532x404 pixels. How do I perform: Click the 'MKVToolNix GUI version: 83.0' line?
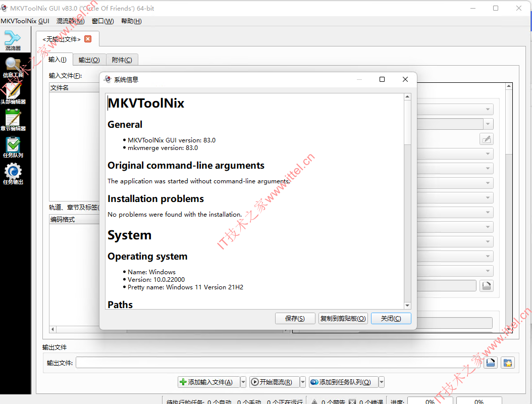point(171,140)
